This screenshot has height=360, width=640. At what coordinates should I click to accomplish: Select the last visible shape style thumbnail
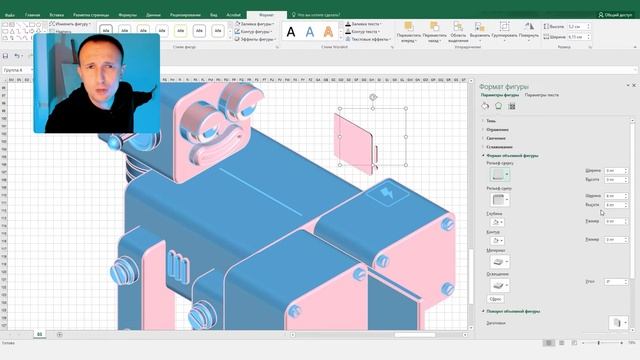pyautogui.click(x=218, y=31)
